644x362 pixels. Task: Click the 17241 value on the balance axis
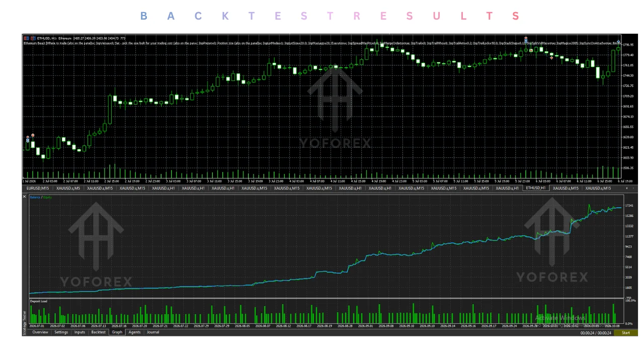(629, 206)
